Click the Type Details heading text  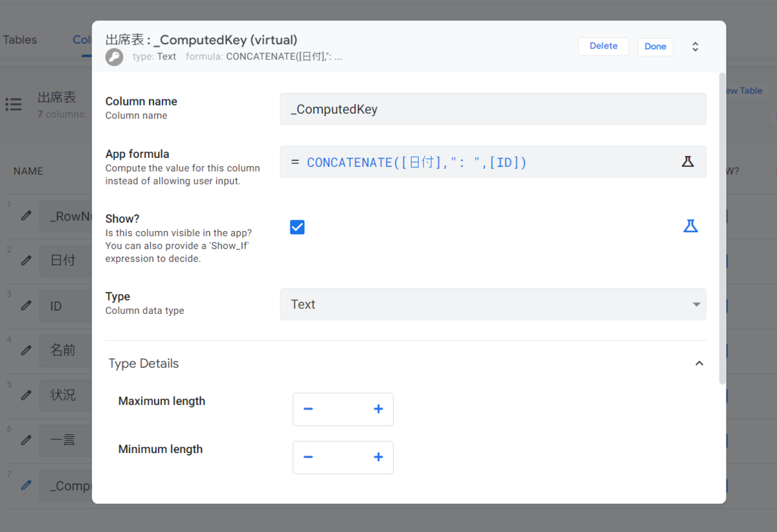144,364
